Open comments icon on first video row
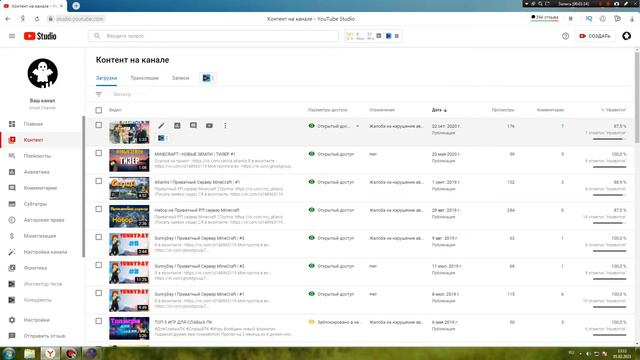Image resolution: width=640 pixels, height=360 pixels. 193,126
